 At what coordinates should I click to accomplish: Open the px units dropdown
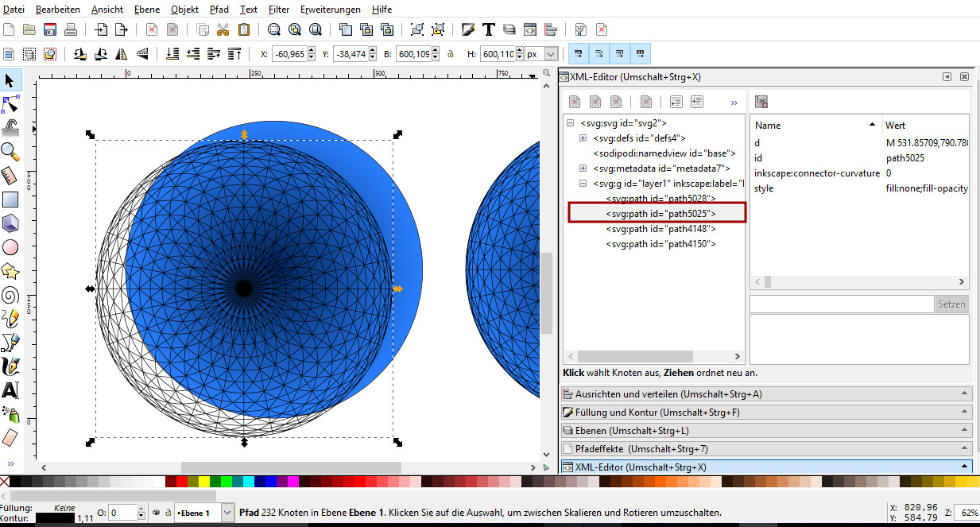(x=551, y=55)
